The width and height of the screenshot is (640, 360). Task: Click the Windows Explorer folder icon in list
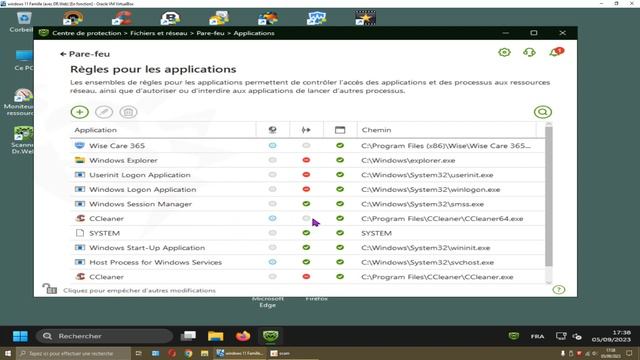pyautogui.click(x=80, y=160)
